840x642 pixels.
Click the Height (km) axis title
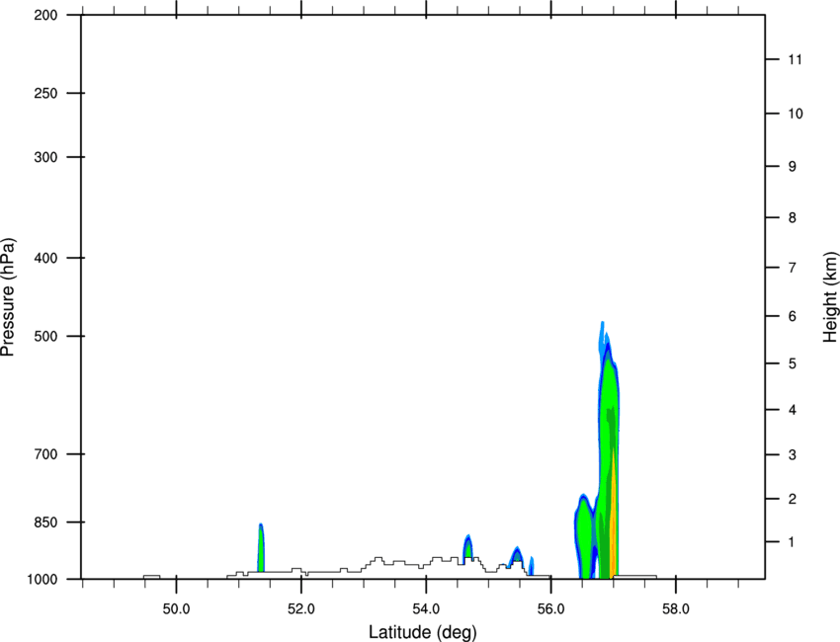830,297
